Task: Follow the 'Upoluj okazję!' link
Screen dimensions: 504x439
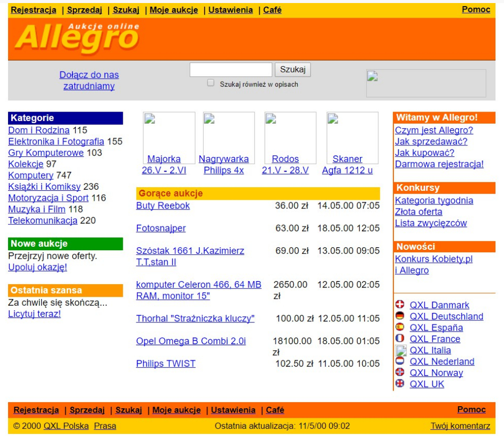Action: [37, 267]
